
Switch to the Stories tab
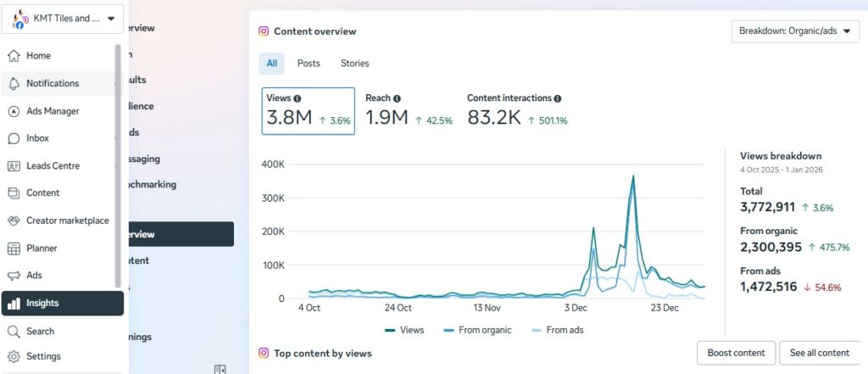(354, 64)
